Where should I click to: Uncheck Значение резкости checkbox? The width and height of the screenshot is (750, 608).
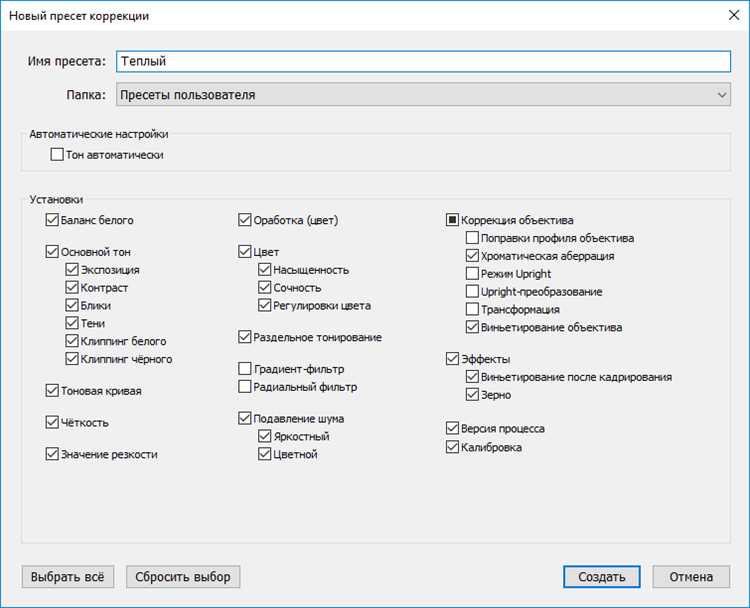point(52,454)
